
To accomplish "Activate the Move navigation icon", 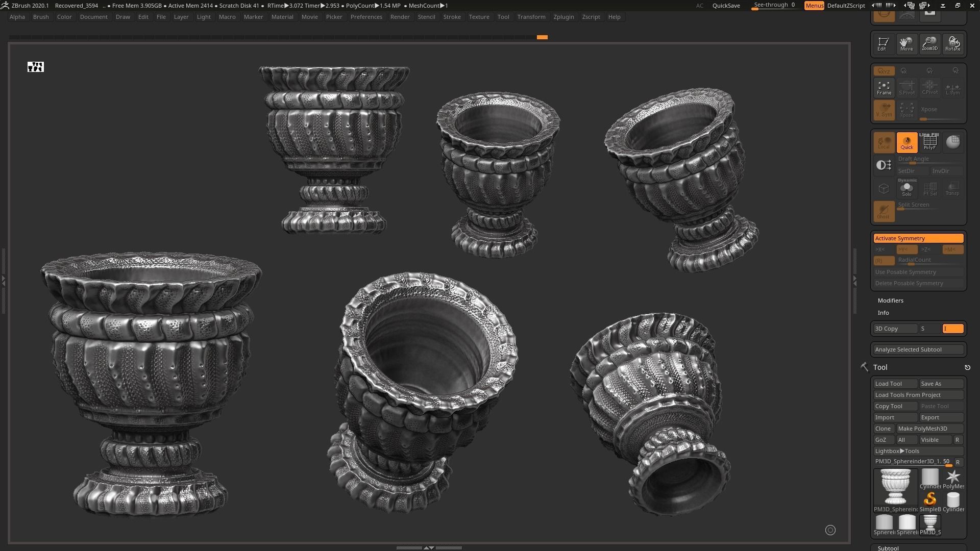I will pyautogui.click(x=906, y=44).
